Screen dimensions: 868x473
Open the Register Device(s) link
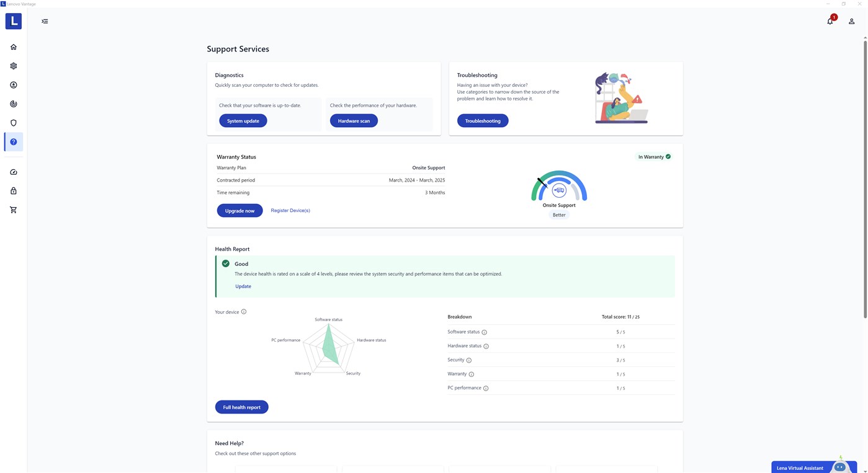[290, 211]
